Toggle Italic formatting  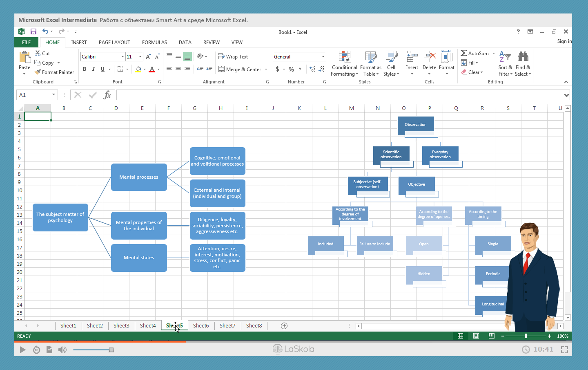coord(94,69)
